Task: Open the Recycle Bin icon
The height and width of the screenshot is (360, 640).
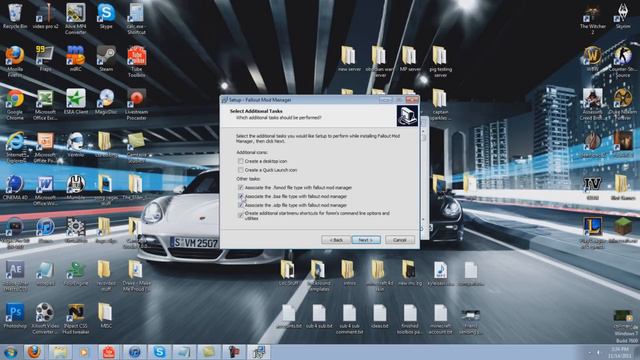Action: [x=15, y=16]
